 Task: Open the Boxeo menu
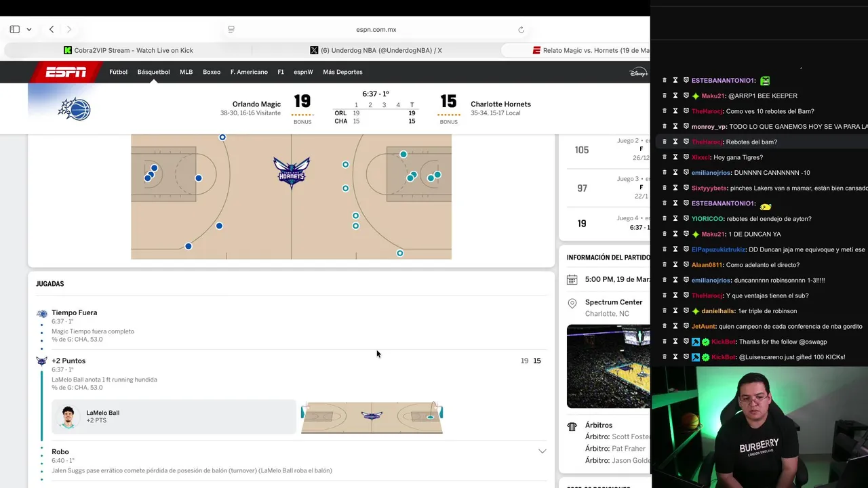[x=212, y=72]
